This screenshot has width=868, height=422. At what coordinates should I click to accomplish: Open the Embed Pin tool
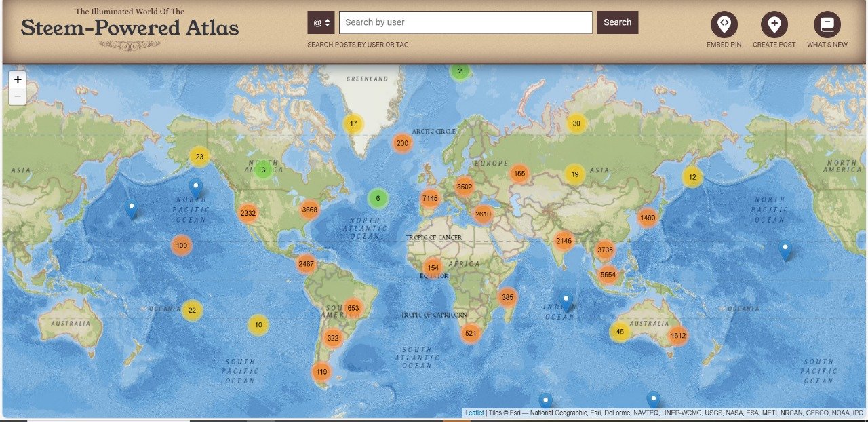(x=724, y=30)
